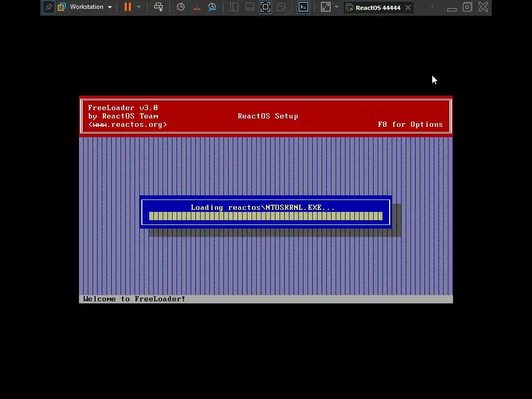Expand the stretch display options arrow
Image resolution: width=532 pixels, height=399 pixels.
point(337,7)
